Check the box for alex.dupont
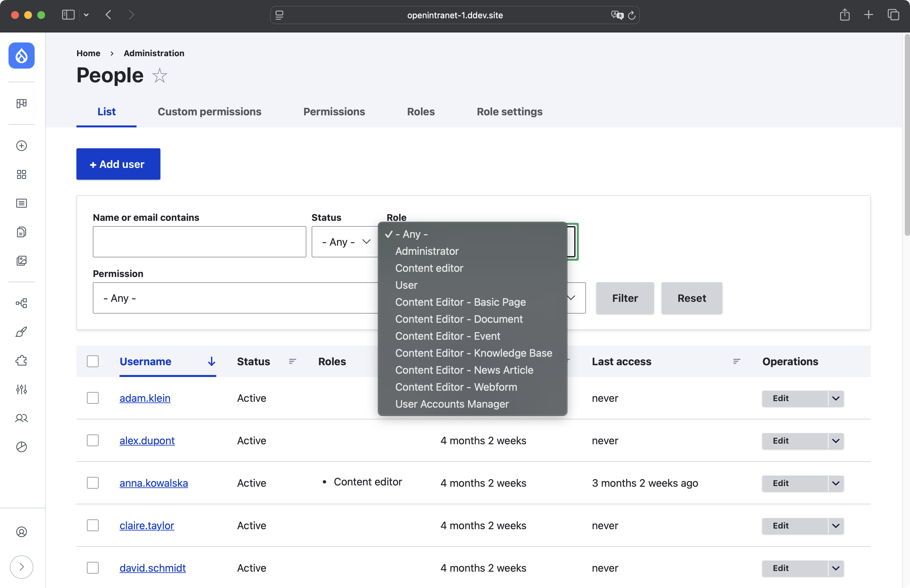The width and height of the screenshot is (910, 588). (x=93, y=440)
